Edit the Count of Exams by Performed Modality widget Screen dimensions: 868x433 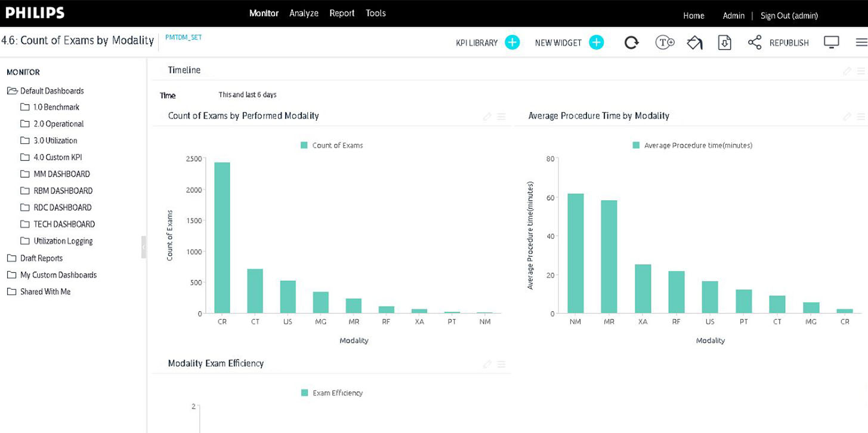(487, 116)
